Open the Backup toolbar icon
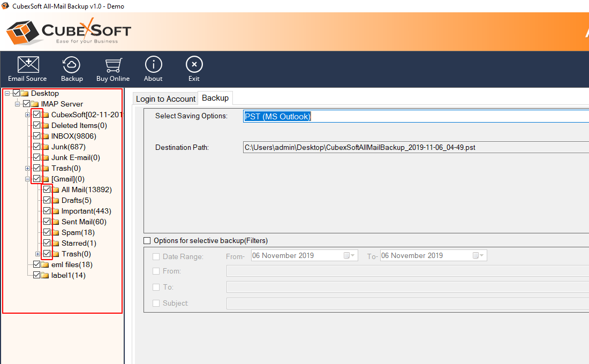This screenshot has height=364, width=589. (72, 65)
